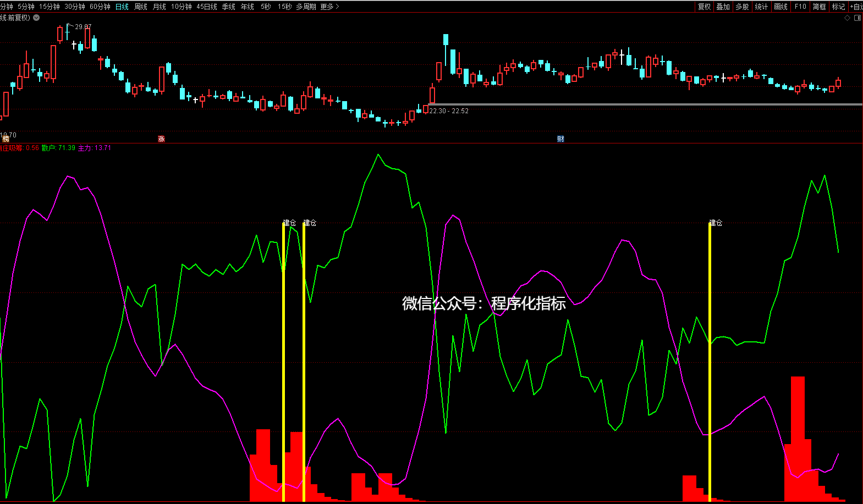Image resolution: width=863 pixels, height=504 pixels.
Task: Click the 29.87 high price label
Action: (x=83, y=26)
